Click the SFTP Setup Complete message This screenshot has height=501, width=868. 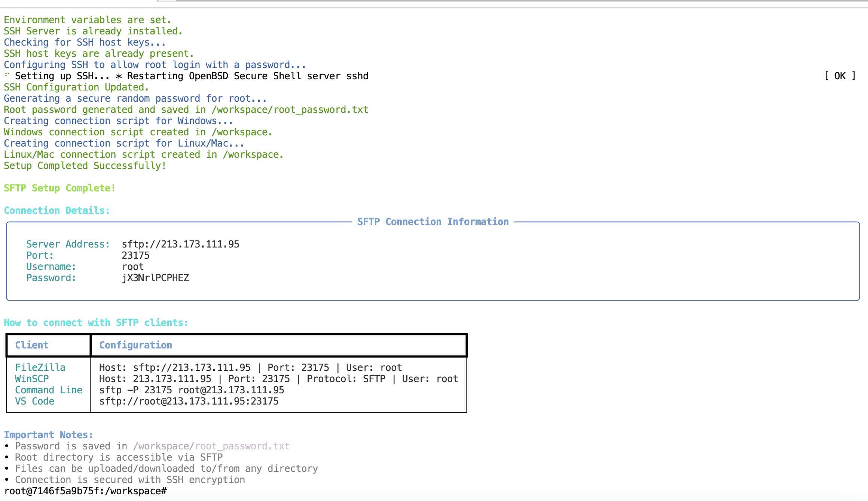59,188
